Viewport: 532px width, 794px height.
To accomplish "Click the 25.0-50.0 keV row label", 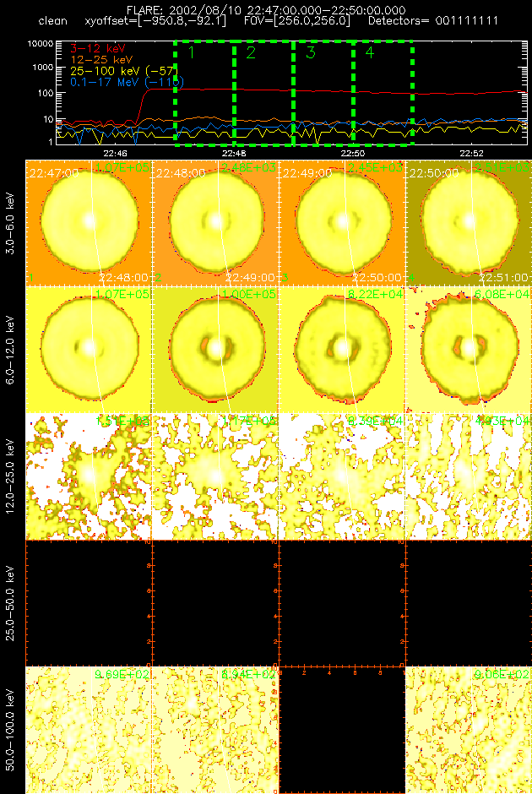I will tap(10, 603).
